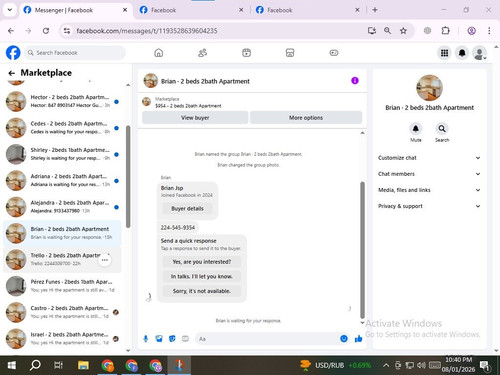Open options menu for Trello conversation
The height and width of the screenshot is (375, 500).
(105, 260)
